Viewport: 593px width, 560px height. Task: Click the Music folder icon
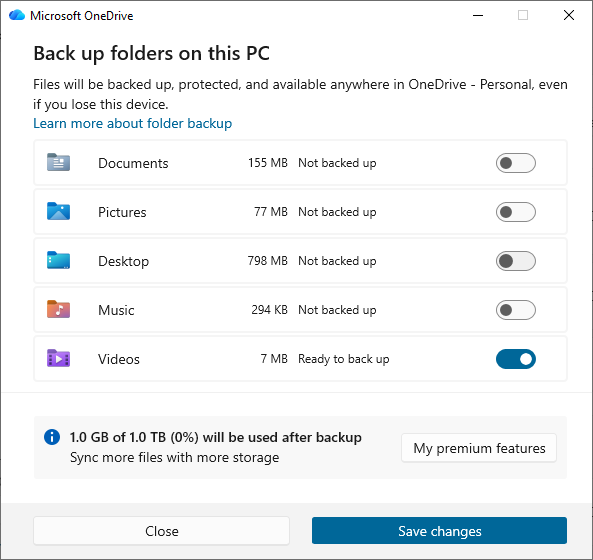tap(58, 309)
